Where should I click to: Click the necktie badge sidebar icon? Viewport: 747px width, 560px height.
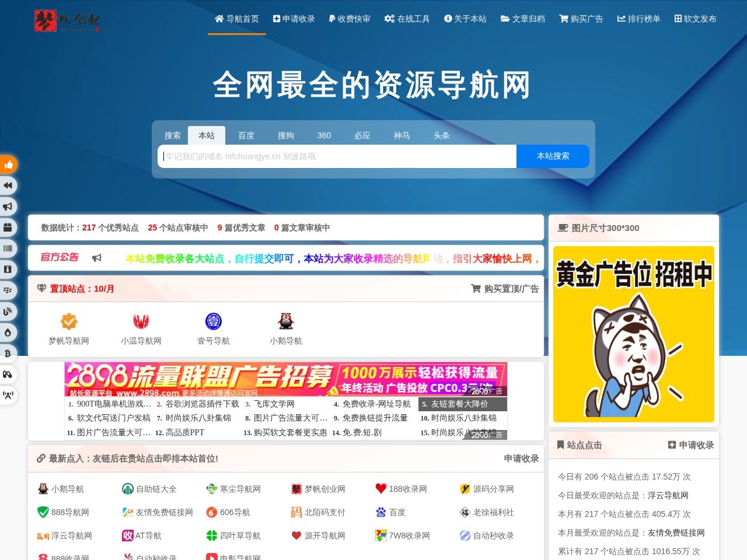[x=8, y=269]
